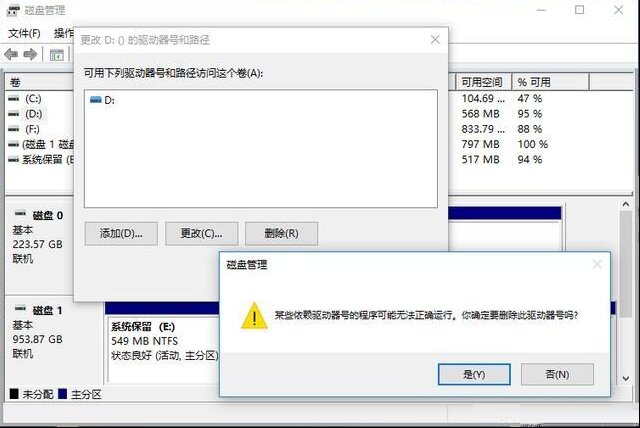The image size is (640, 428).
Task: Open the 文件(F) menu
Action: tap(24, 33)
